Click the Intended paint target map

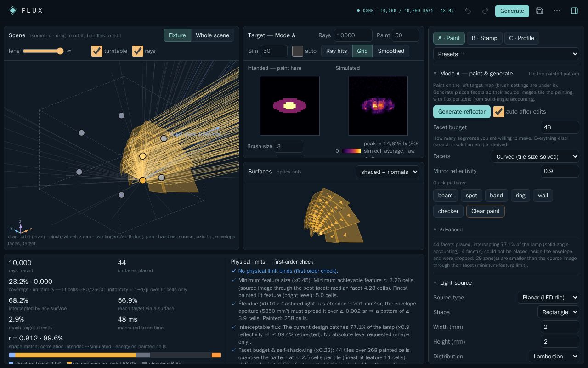[x=290, y=106]
